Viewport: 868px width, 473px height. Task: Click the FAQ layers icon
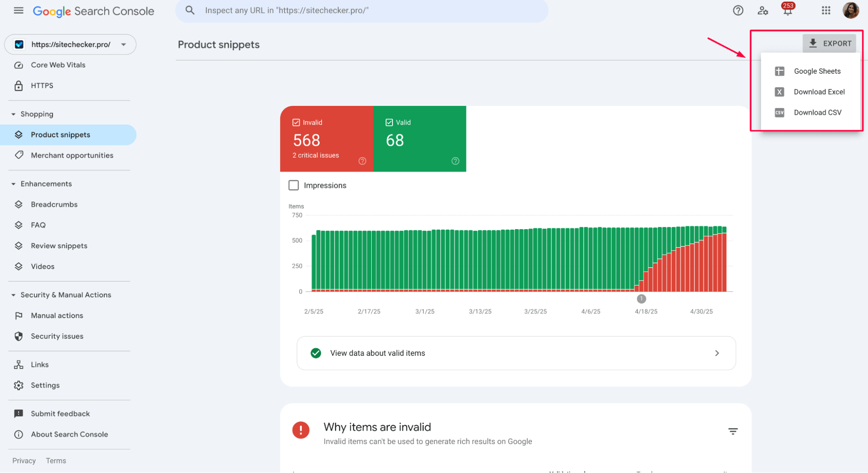19,225
